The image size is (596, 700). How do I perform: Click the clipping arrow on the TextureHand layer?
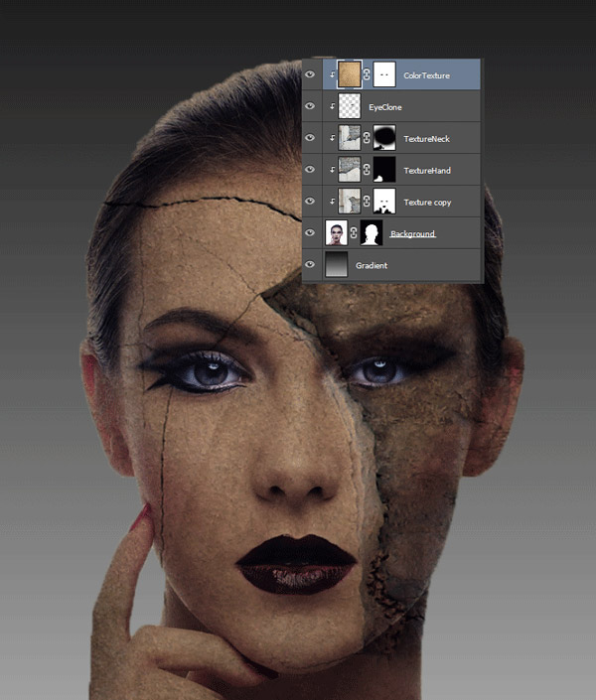pyautogui.click(x=331, y=170)
